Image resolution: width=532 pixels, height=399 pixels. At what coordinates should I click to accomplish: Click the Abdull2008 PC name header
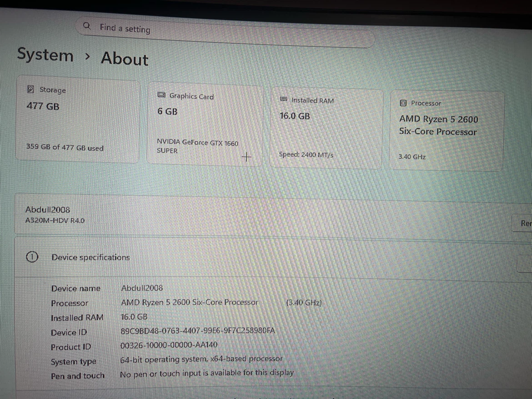coord(48,210)
